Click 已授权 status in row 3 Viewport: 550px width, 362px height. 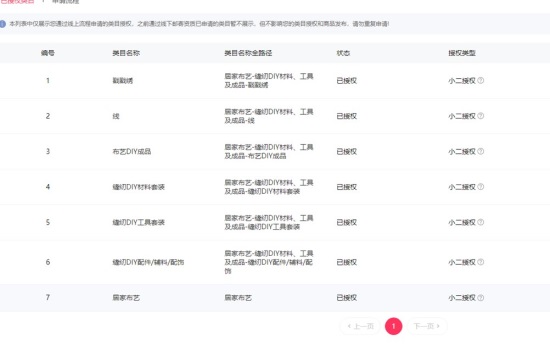pyautogui.click(x=347, y=151)
